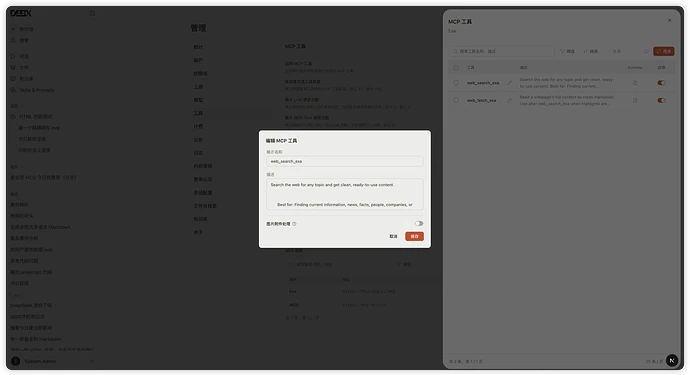The height and width of the screenshot is (375, 690).
Task: Open the sort dropdown in the MCP tools panel
Action: (591, 51)
